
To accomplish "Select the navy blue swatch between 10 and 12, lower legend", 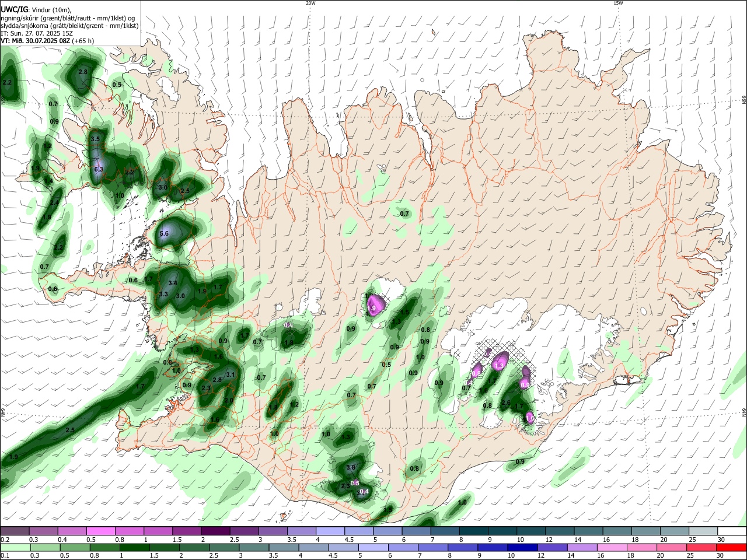I will 521,548.
